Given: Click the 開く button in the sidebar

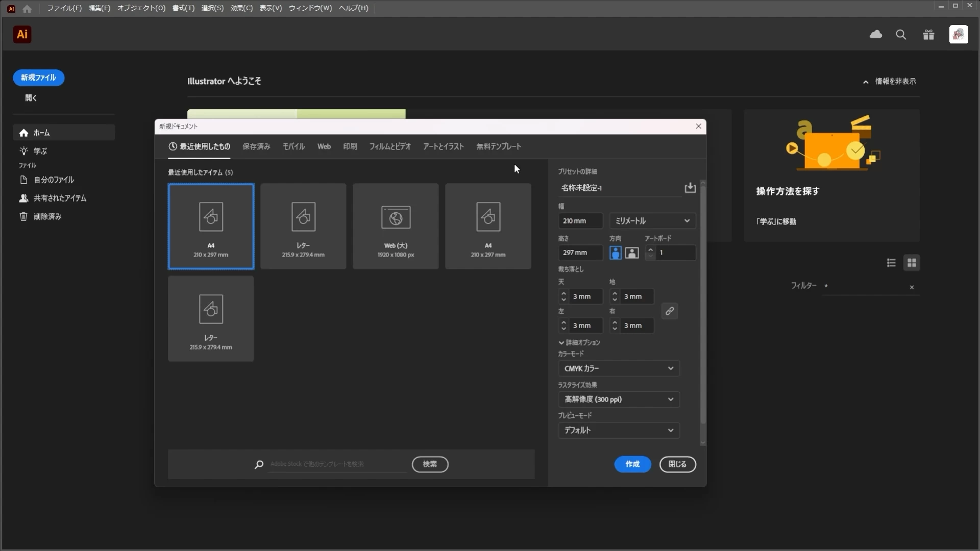Looking at the screenshot, I should (x=31, y=98).
